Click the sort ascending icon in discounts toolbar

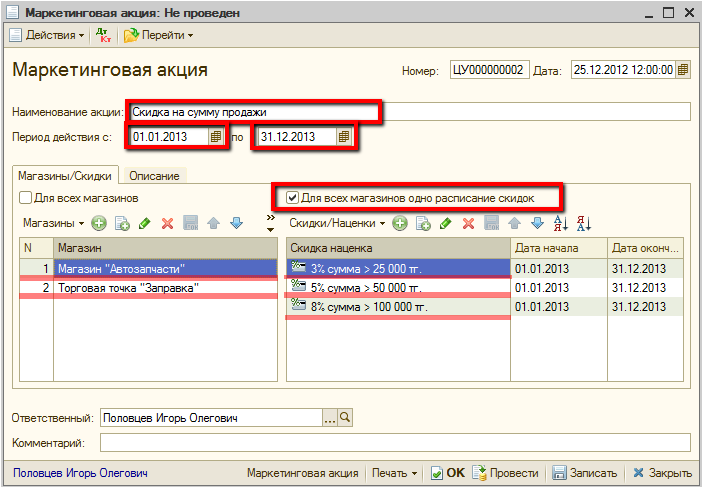561,223
